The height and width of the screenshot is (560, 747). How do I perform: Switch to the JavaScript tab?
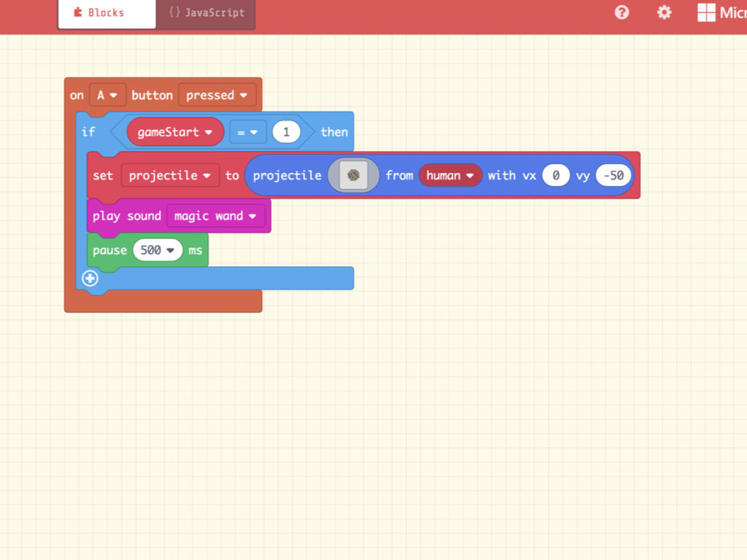click(x=206, y=13)
